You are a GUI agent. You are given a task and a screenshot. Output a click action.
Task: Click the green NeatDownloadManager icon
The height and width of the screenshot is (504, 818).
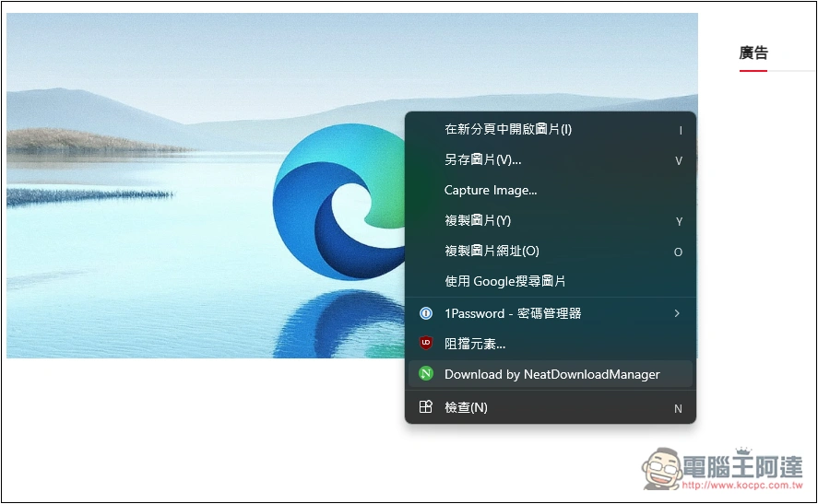pyautogui.click(x=426, y=374)
